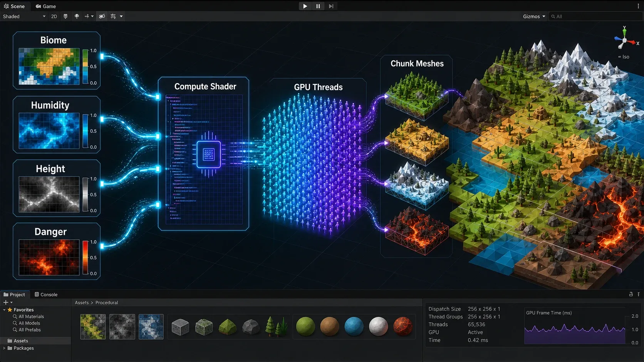644x362 pixels.
Task: Toggle hidden-objects visibility eye icon
Action: pos(102,17)
